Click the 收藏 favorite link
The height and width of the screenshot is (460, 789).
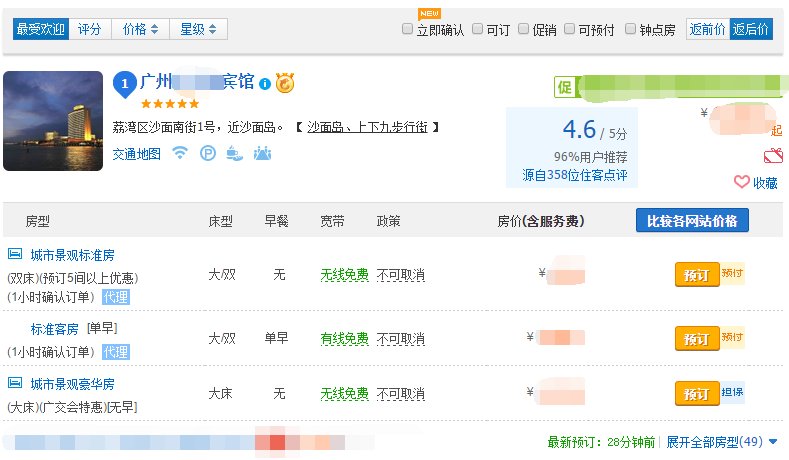pos(765,183)
